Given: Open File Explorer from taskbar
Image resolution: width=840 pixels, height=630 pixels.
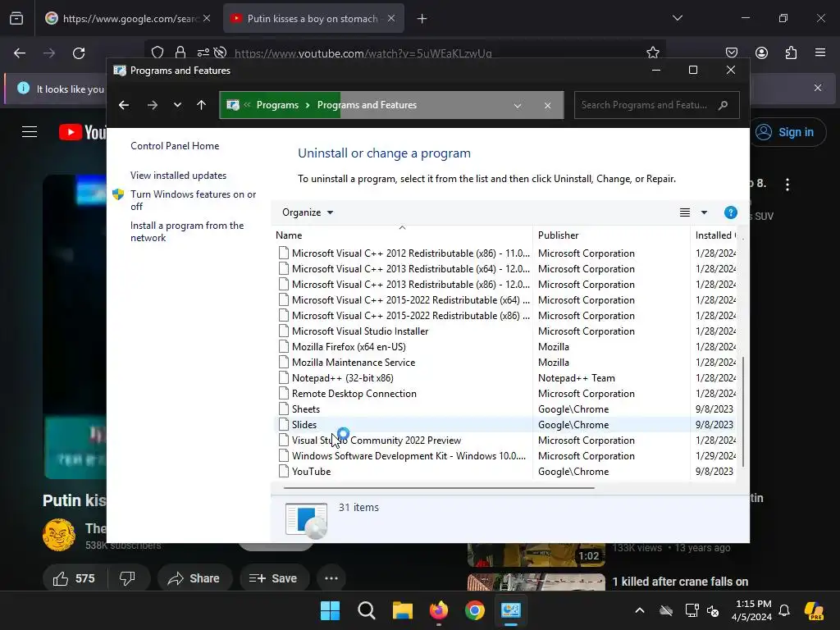Looking at the screenshot, I should [402, 610].
